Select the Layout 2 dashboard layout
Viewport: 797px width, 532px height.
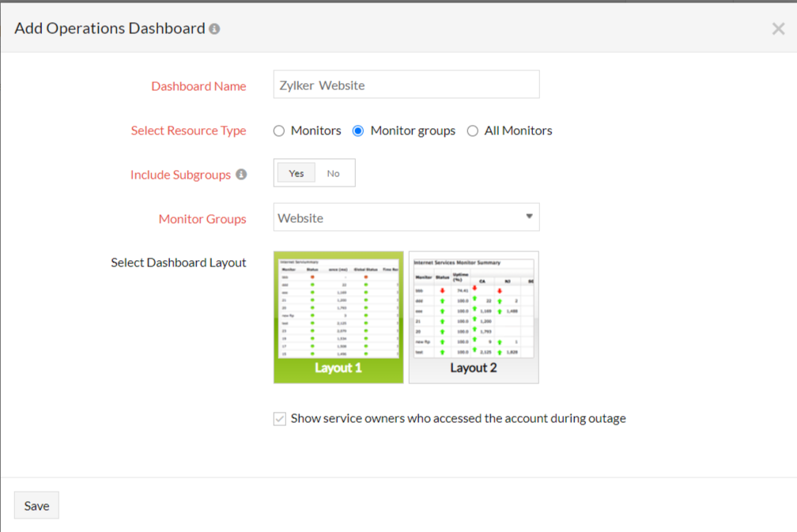click(x=473, y=316)
